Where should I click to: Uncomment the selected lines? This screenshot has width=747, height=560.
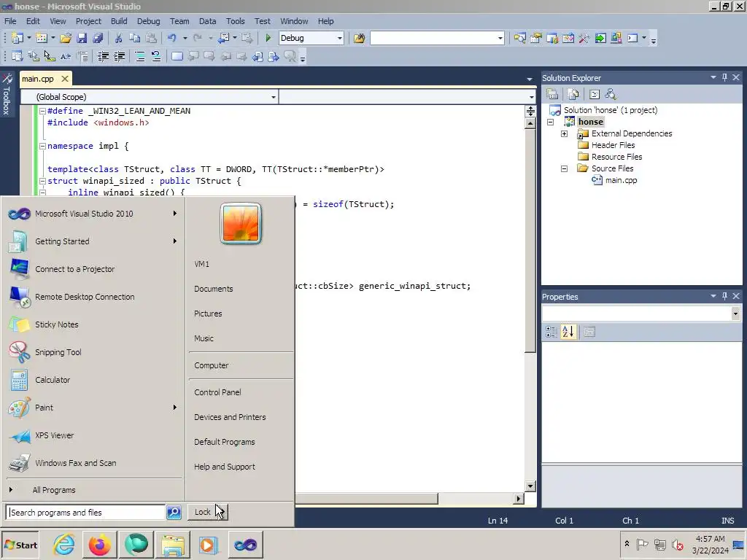(x=156, y=57)
